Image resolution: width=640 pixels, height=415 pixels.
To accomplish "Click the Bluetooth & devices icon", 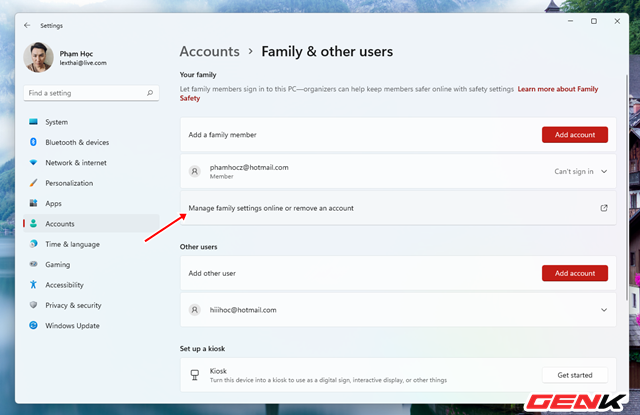I will (x=33, y=142).
